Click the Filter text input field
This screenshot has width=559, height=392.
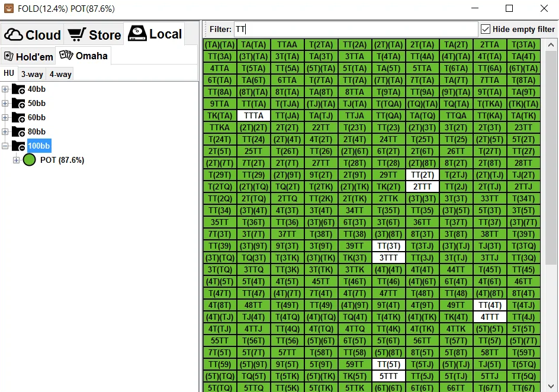coord(355,29)
